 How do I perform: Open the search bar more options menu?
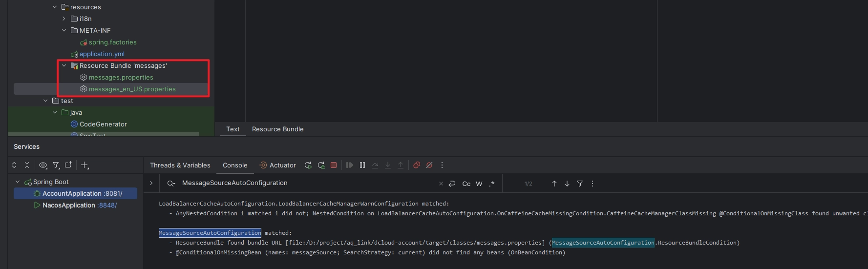[x=593, y=184]
